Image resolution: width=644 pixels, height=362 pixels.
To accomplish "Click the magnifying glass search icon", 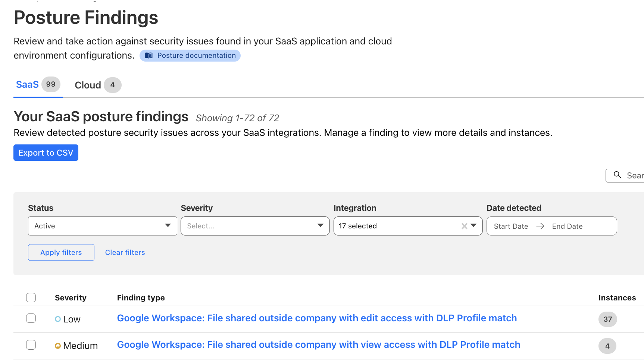I will (618, 175).
